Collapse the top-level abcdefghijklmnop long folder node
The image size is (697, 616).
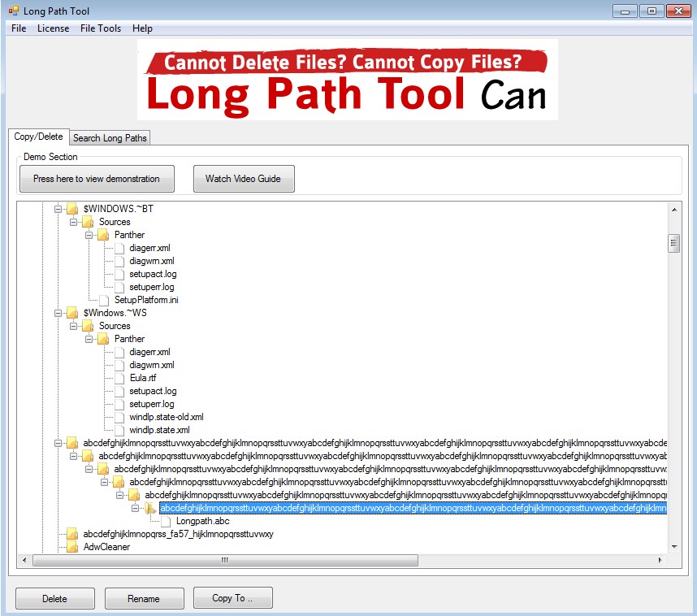58,443
